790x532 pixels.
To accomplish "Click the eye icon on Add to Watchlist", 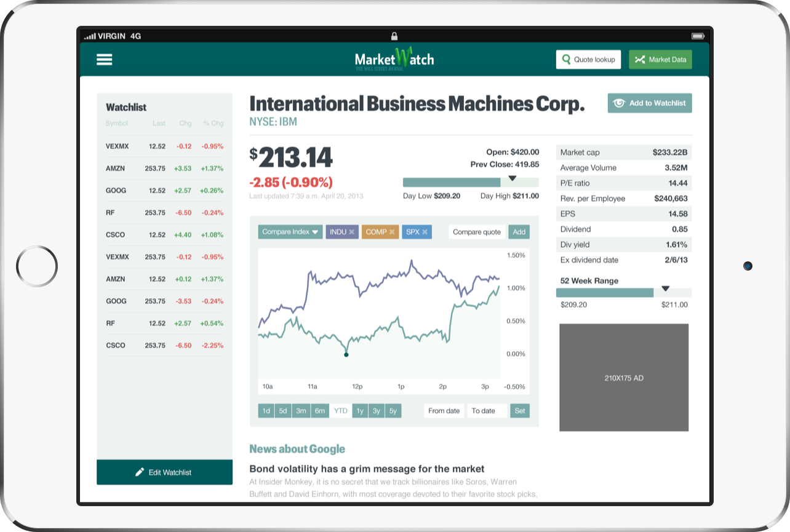I will (x=619, y=103).
